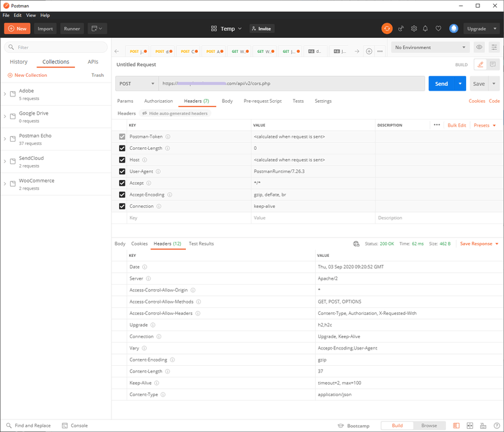
Task: Click the Invite button
Action: [262, 28]
